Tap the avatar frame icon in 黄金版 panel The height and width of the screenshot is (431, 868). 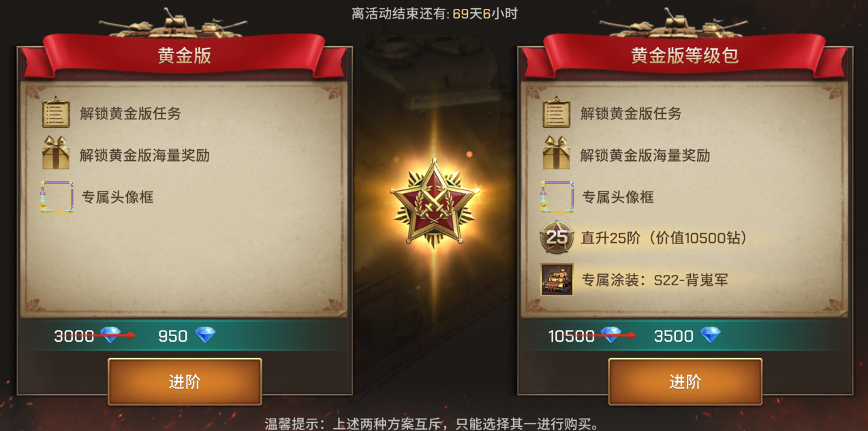point(57,197)
